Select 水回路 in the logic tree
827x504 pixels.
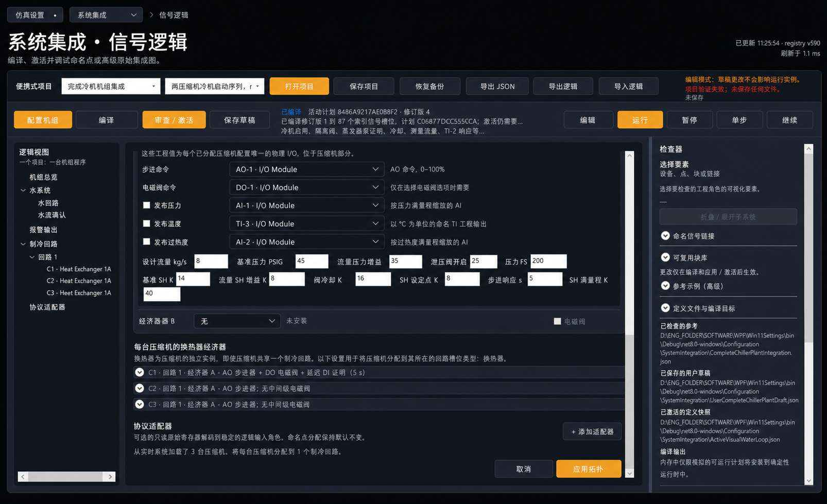click(48, 203)
